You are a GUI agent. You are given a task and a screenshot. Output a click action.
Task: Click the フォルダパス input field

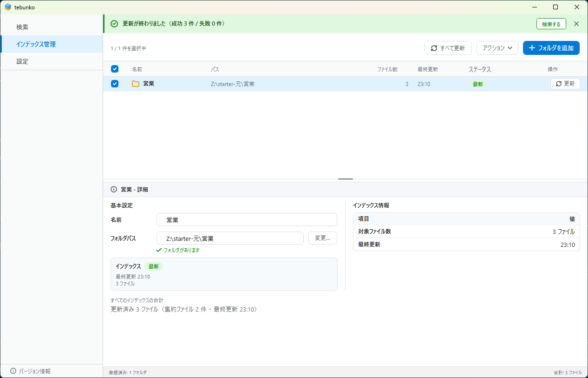pyautogui.click(x=230, y=238)
